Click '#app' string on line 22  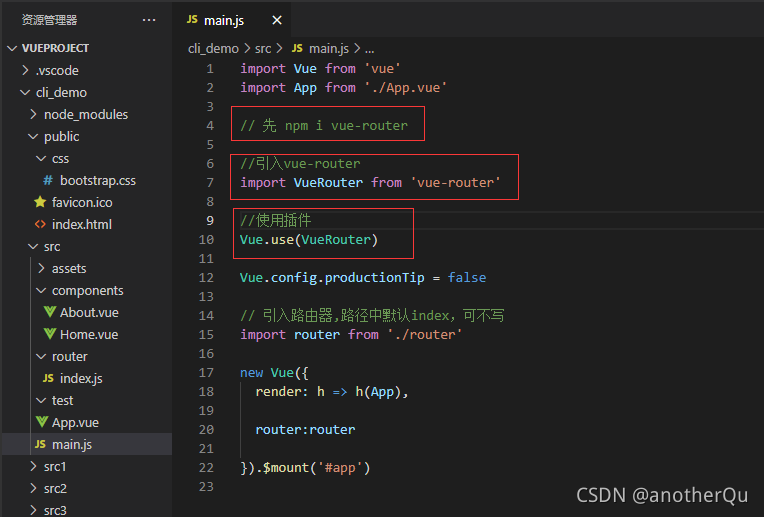340,468
